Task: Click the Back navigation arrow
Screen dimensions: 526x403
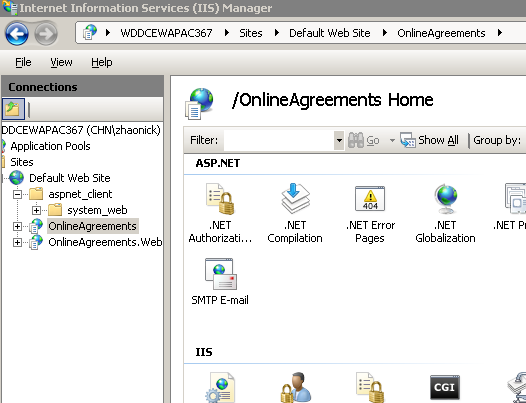Action: (16, 33)
